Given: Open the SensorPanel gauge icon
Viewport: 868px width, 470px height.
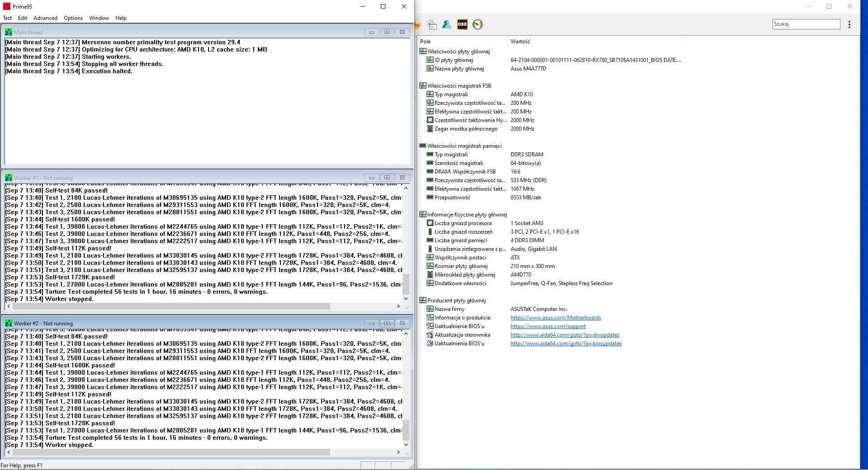Looking at the screenshot, I should [478, 24].
